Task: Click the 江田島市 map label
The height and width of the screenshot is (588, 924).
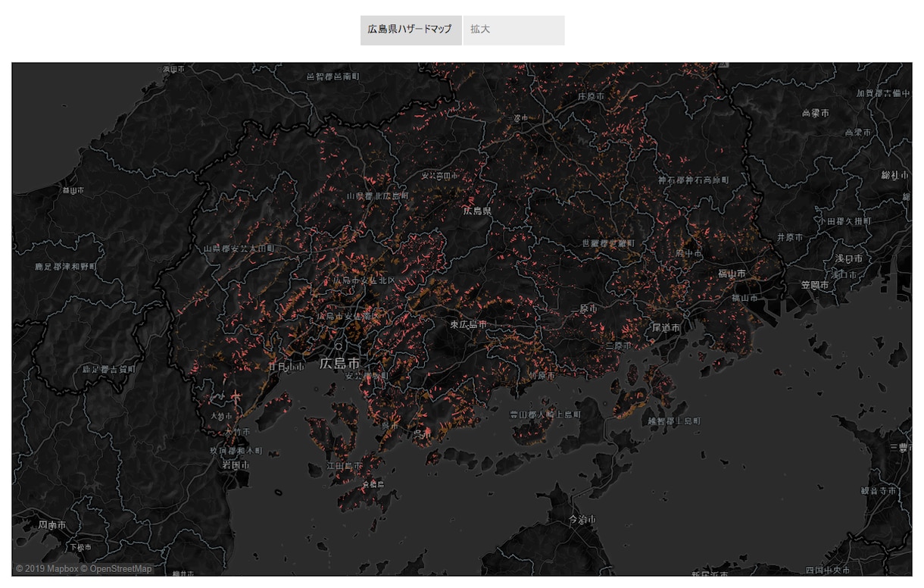Action: point(344,466)
